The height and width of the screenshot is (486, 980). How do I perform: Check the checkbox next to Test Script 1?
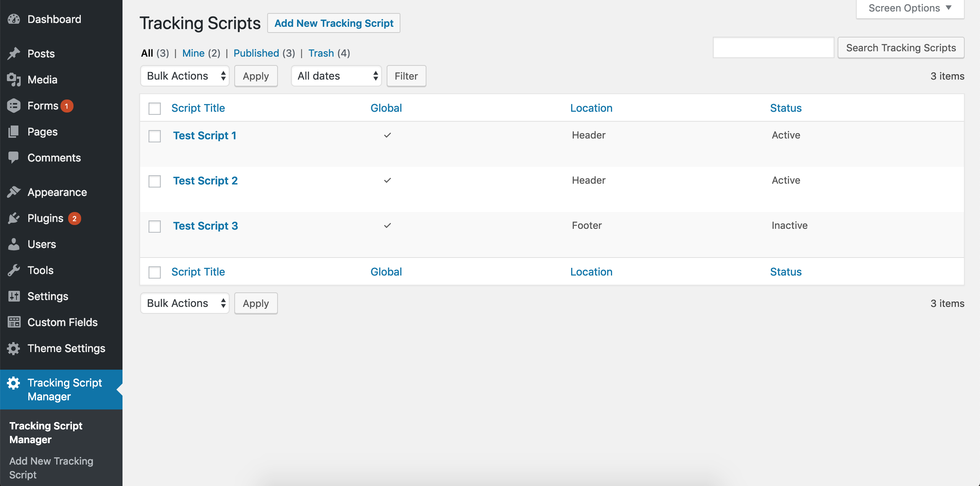(154, 135)
